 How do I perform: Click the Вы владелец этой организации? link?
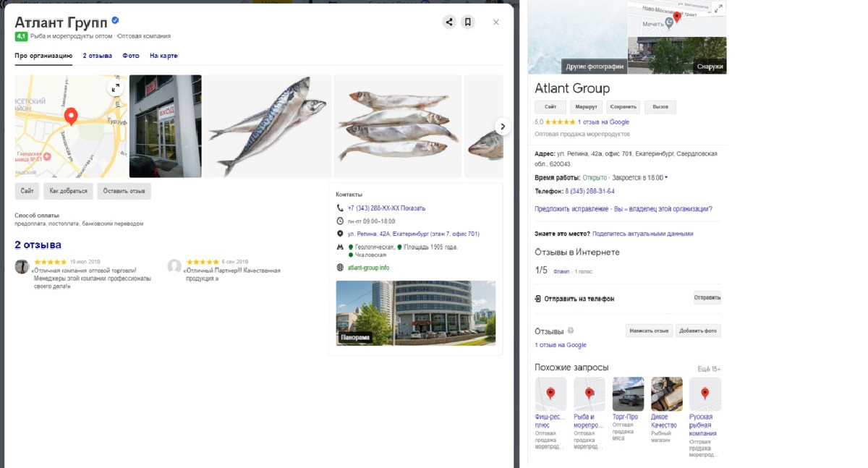coord(663,209)
